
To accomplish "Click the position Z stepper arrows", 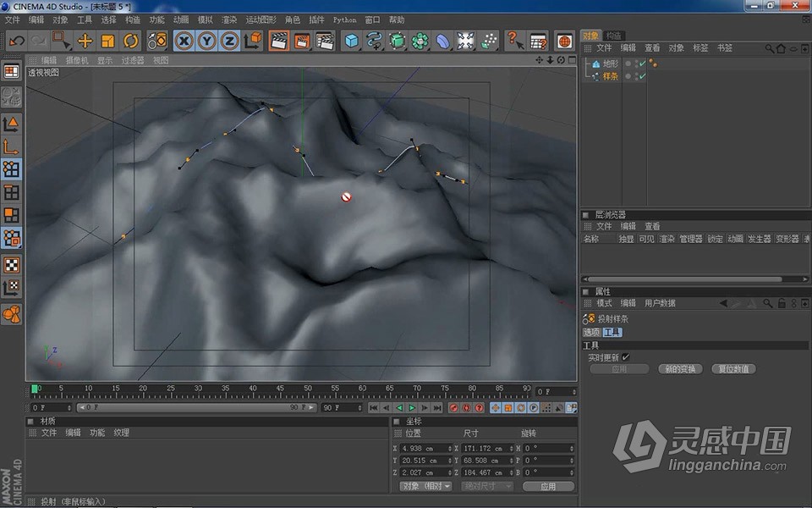I will (x=449, y=472).
